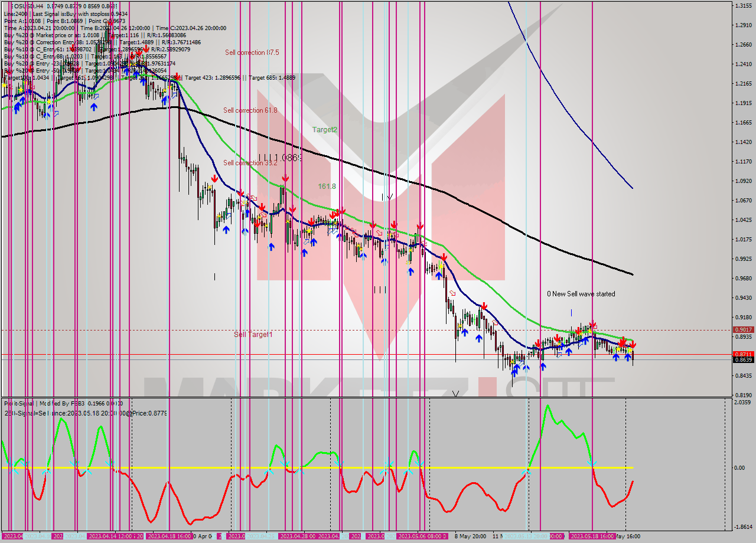This screenshot has width=756, height=543.
Task: Click the -1.8614 indicator scale value
Action: pyautogui.click(x=743, y=526)
